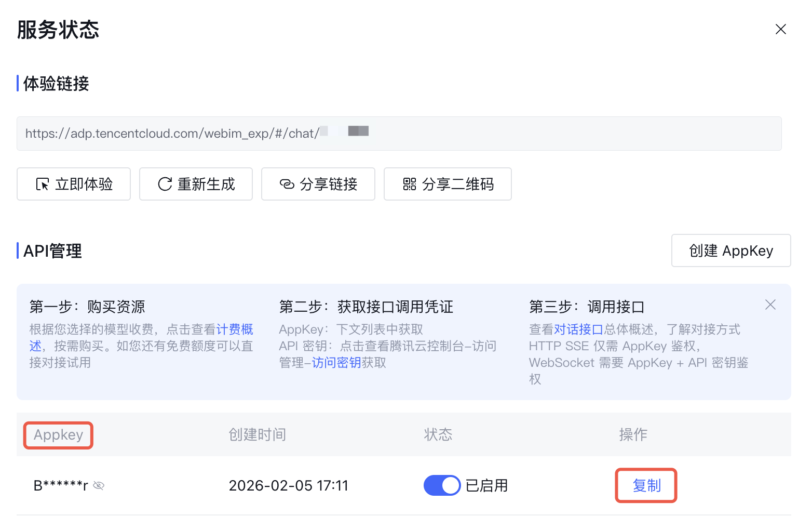This screenshot has height=529, width=812.
Task: Click the 第三步：调用接口 step heading
Action: [x=587, y=307]
